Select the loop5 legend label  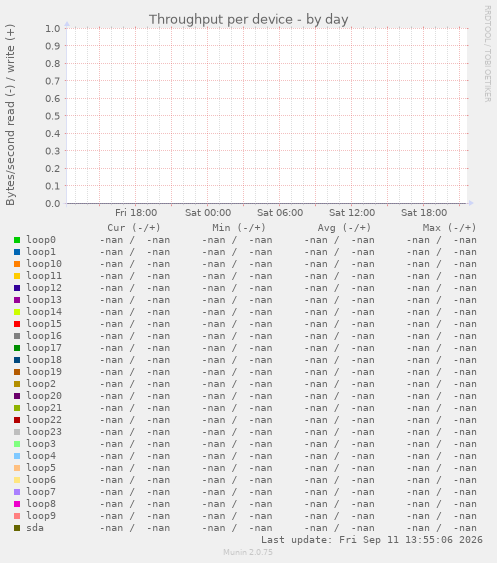(x=41, y=468)
